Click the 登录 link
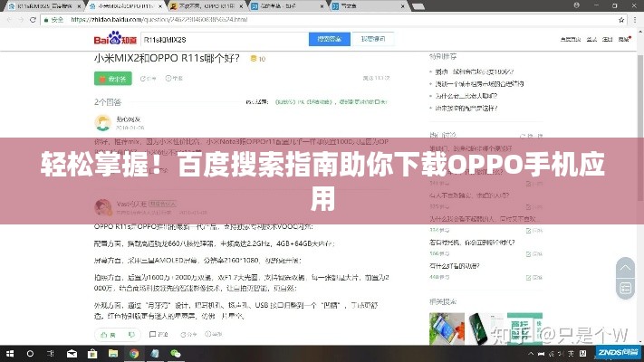Screen dimensions: 644x362 click(591, 40)
